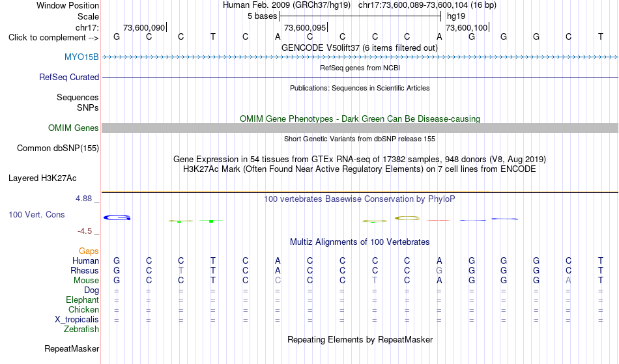Select the Sequences track label
The image size is (619, 364).
[x=78, y=97]
